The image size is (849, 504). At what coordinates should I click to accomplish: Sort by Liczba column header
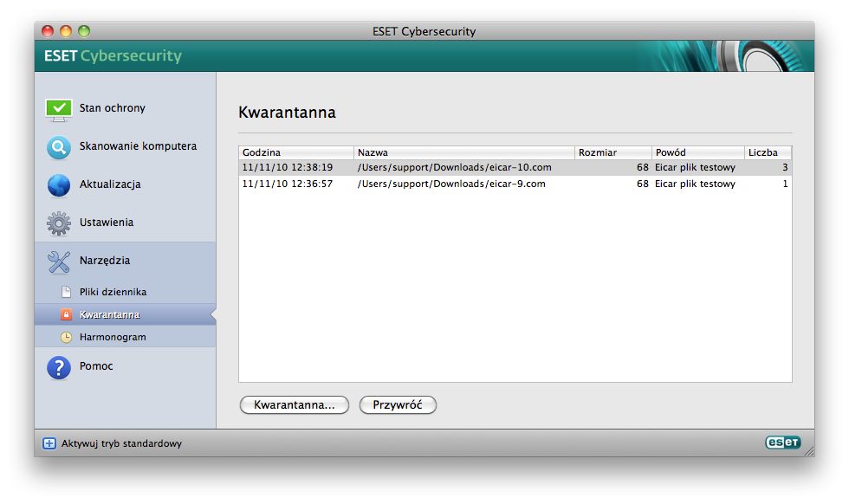(x=768, y=152)
